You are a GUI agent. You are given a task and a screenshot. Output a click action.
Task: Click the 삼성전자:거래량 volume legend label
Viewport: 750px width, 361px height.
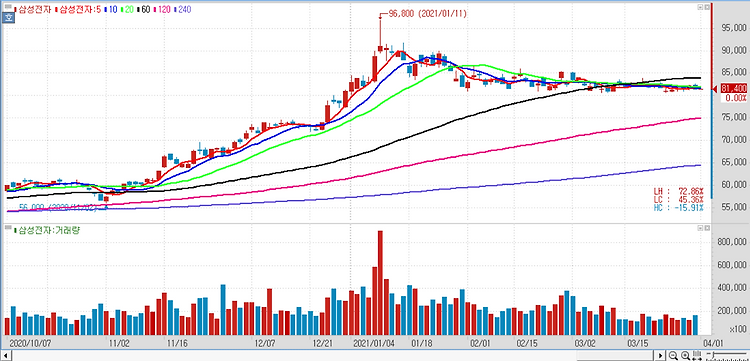tap(48, 230)
